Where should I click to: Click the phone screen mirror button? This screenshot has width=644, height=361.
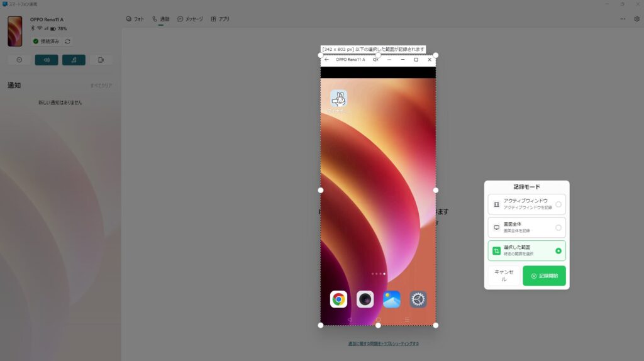click(x=101, y=60)
